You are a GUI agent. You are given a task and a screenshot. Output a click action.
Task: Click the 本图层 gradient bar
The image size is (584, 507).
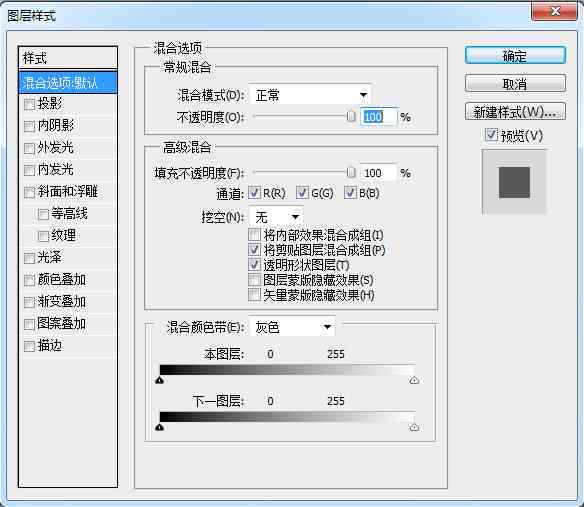[x=287, y=370]
